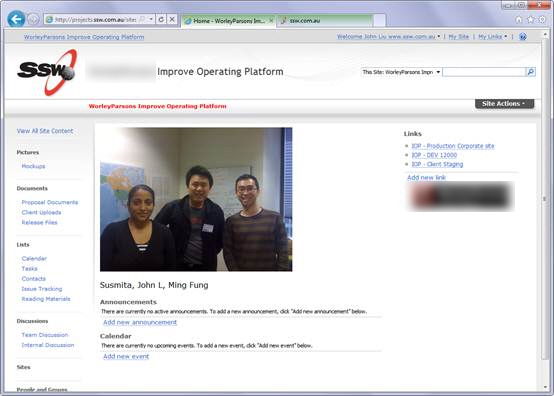Open IOP - DEV 12000 link
This screenshot has height=396, width=554.
(x=434, y=155)
